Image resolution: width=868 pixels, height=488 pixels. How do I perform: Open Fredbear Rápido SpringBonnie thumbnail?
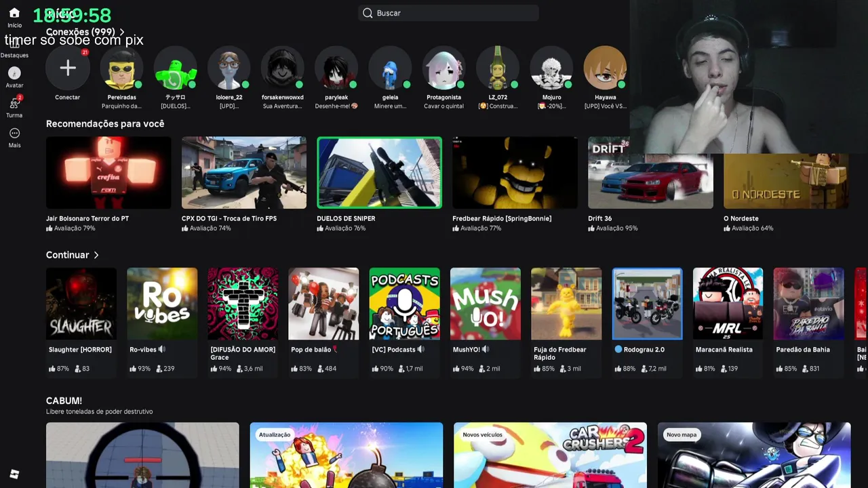tap(515, 173)
